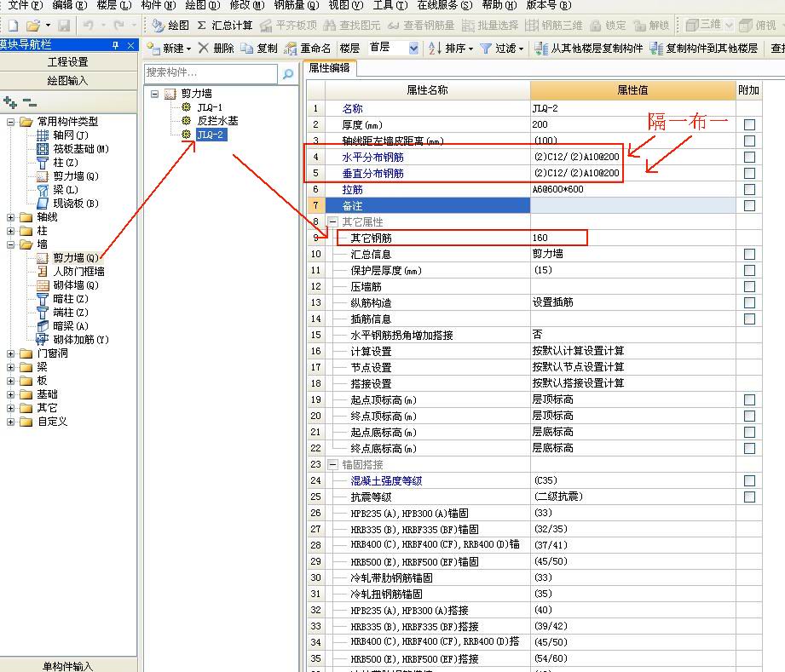Click the search magnifier icon
Screen dimensions: 785x672
point(288,74)
